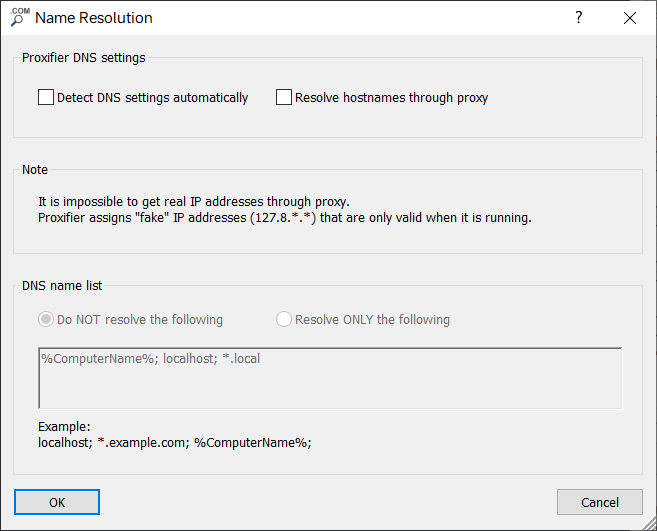Click the Proxifier DNS settings group label
This screenshot has height=531, width=657.
point(84,58)
